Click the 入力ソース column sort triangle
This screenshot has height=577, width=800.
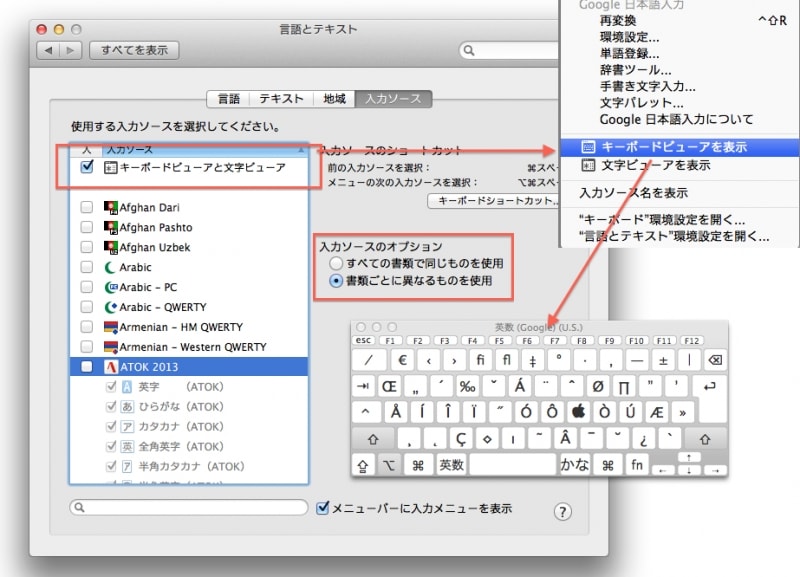(300, 148)
